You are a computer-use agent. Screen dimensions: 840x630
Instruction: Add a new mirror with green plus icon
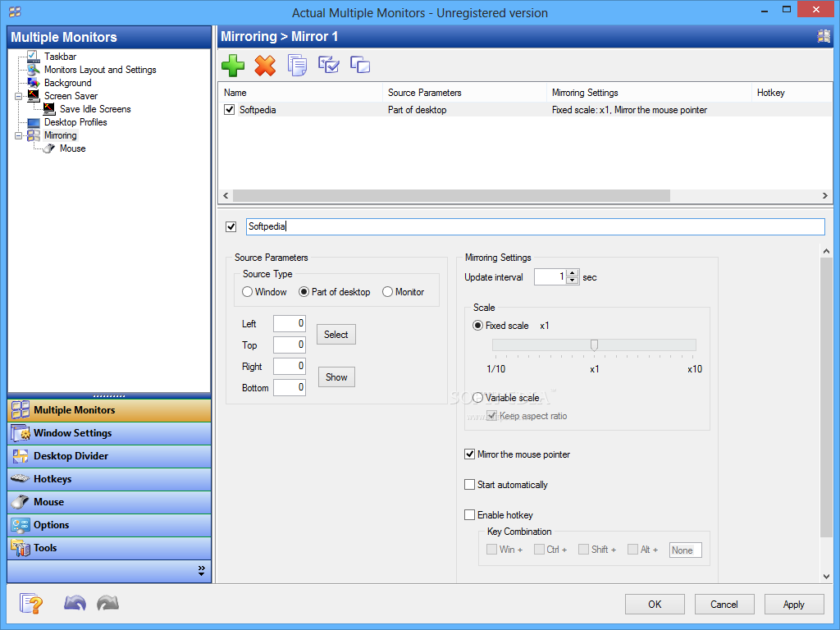point(233,66)
